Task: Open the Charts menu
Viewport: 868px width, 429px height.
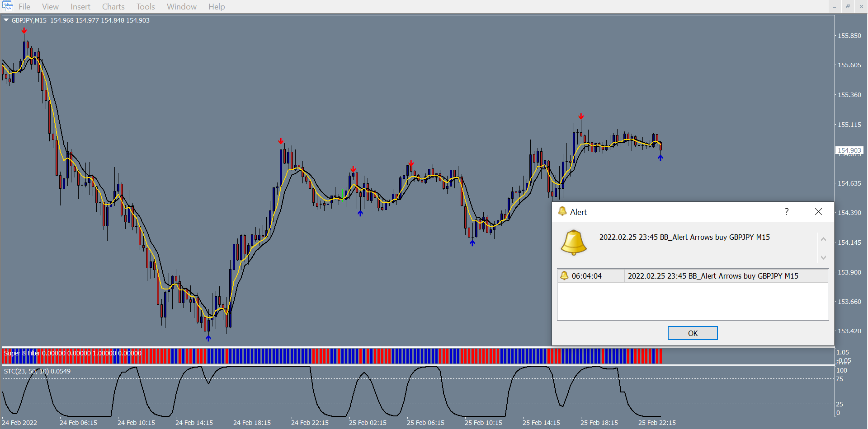Action: tap(113, 7)
